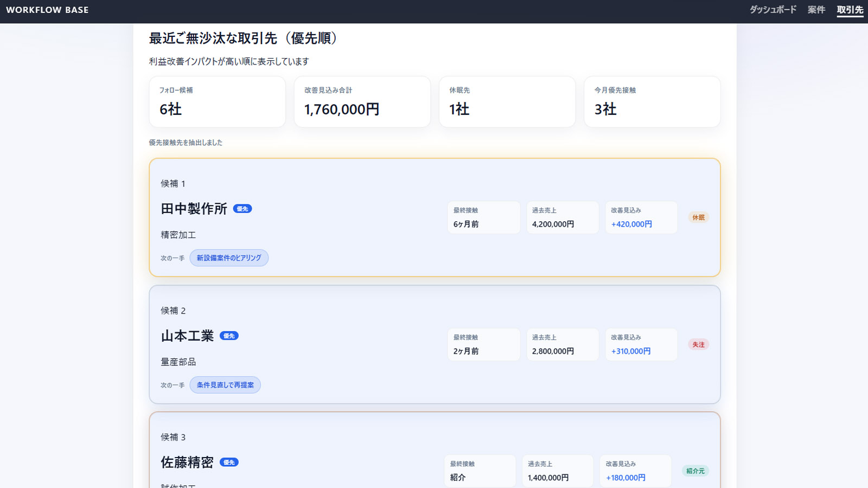Click the 改善見込み label in 佐藤精密 card
This screenshot has height=488, width=868.
click(x=621, y=464)
